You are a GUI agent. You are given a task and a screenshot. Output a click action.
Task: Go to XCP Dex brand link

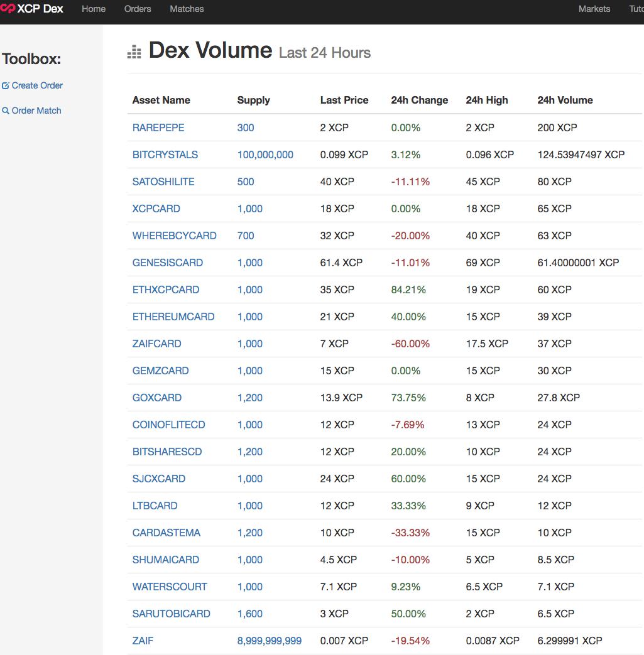(32, 9)
